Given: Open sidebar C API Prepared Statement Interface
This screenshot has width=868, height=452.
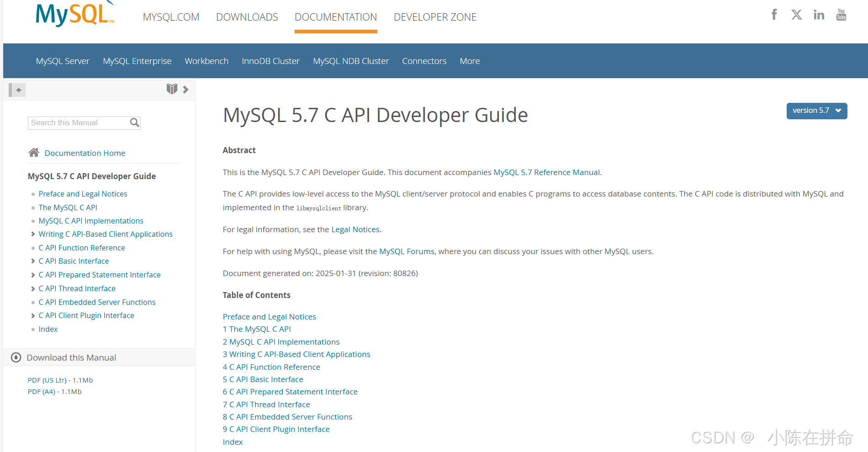Looking at the screenshot, I should [100, 275].
